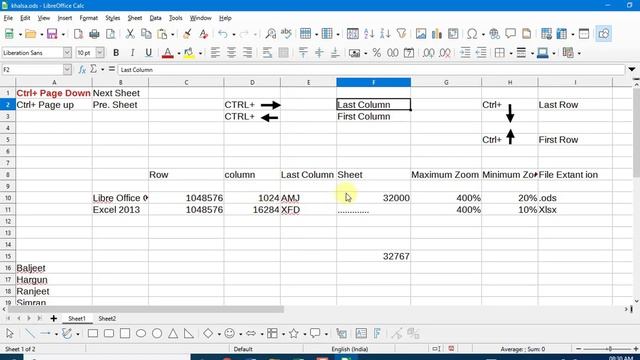Format cell as percent
Viewport: 640px width, 360px height.
point(376,53)
